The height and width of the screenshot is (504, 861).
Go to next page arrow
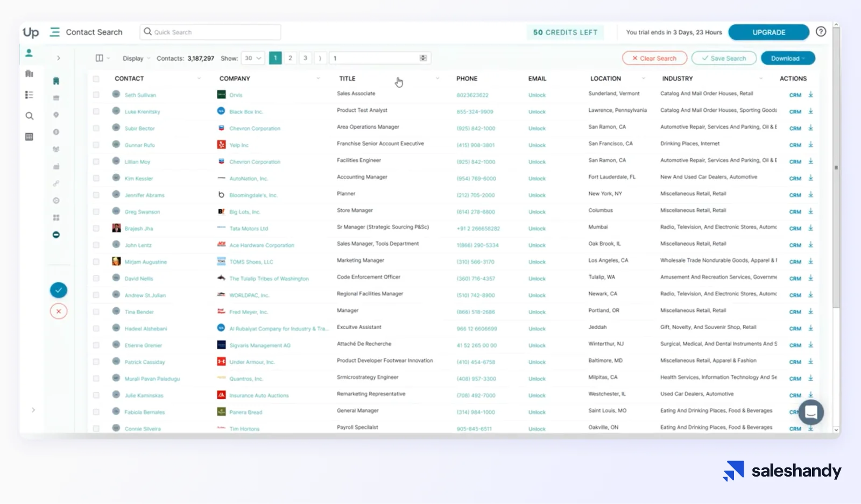tap(320, 58)
